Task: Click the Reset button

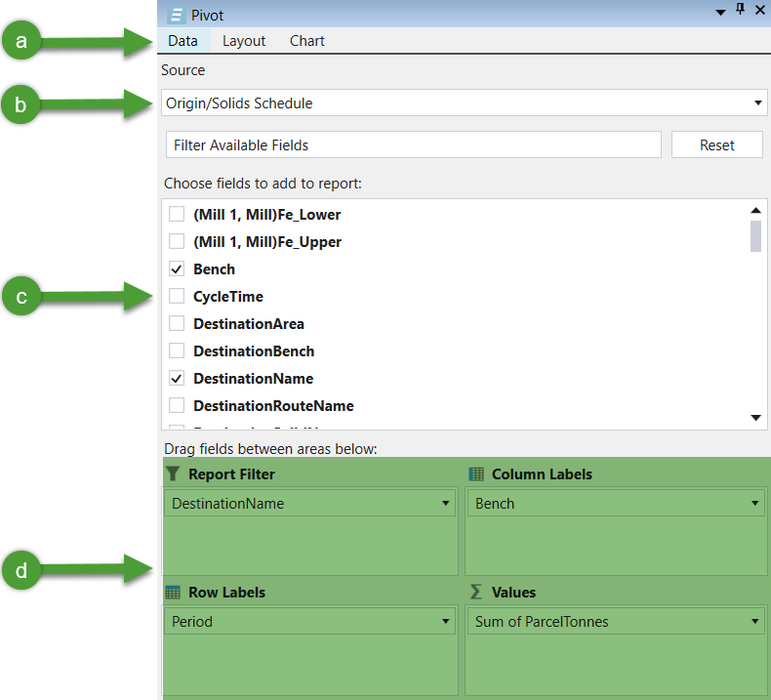Action: coord(716,144)
